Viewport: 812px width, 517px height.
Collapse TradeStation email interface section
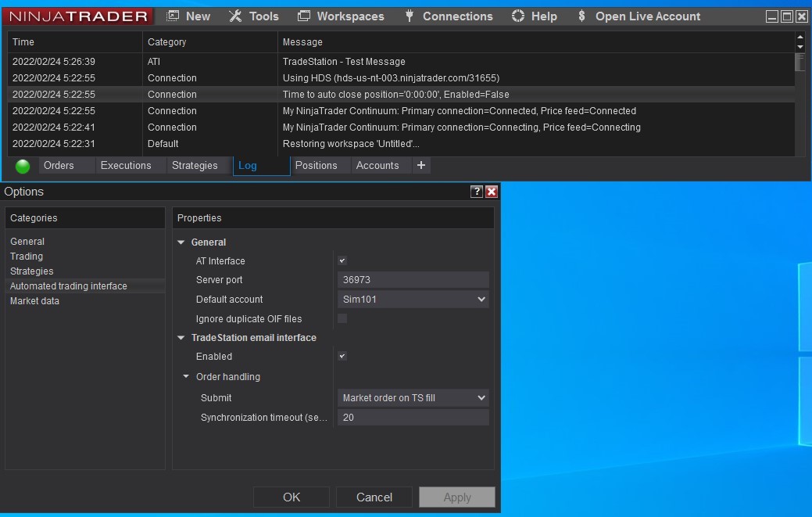pyautogui.click(x=181, y=338)
